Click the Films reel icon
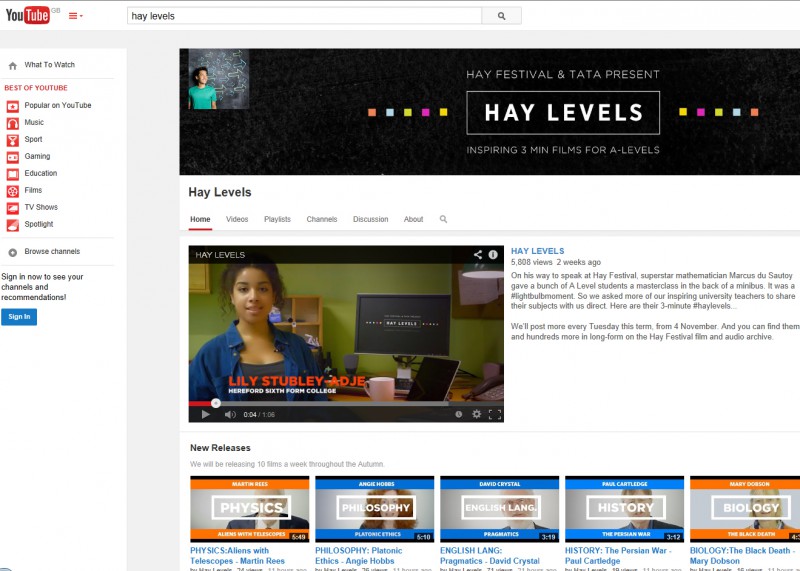This screenshot has height=571, width=800. (13, 191)
